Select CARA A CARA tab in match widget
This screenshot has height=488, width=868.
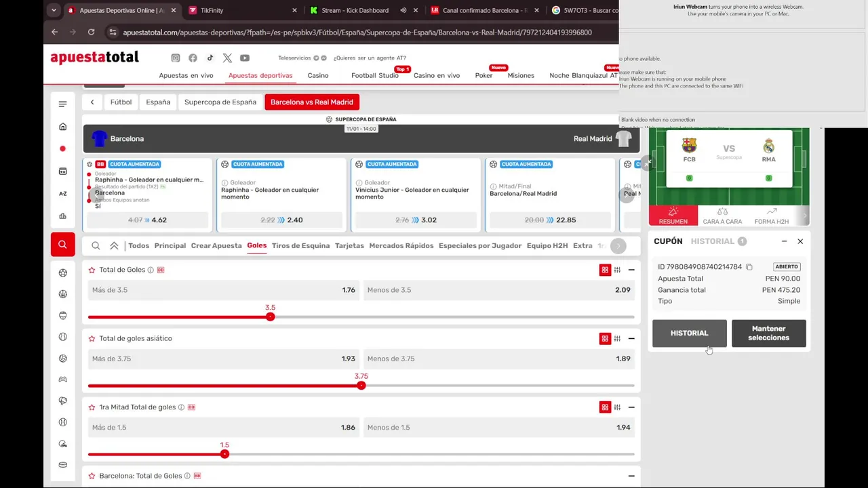click(722, 216)
